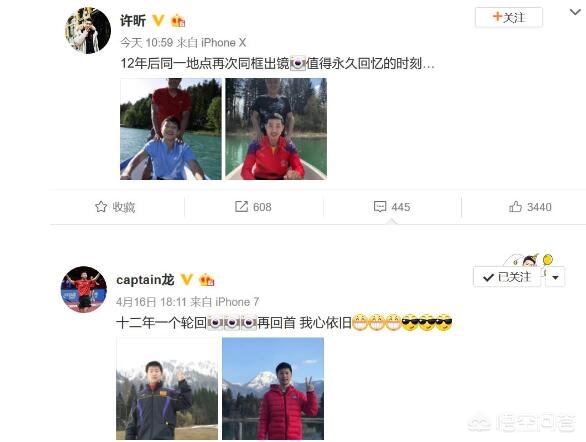Click the orange V verified badge next to 许昕
Screen dimensions: 586x442
158,20
